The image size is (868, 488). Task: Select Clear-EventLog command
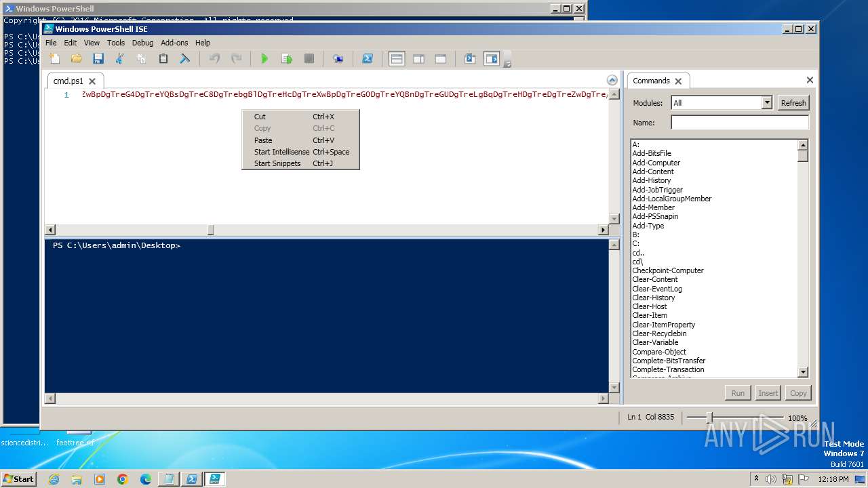657,289
